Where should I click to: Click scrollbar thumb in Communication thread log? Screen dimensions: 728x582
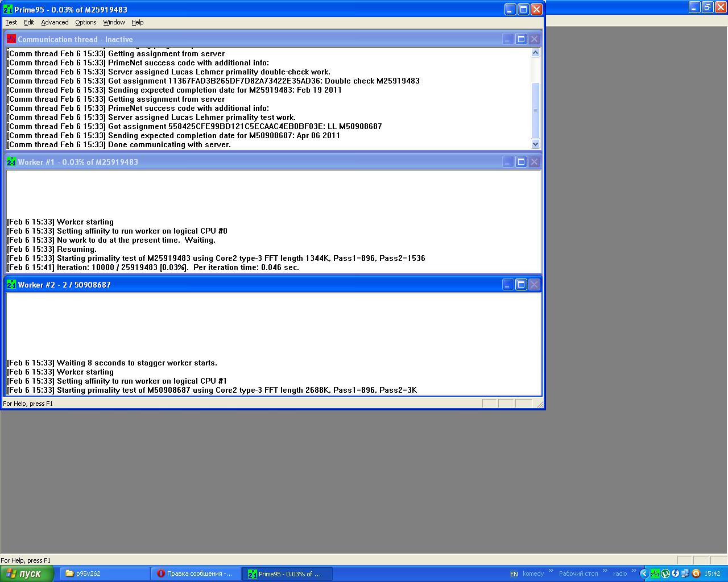tap(535, 111)
